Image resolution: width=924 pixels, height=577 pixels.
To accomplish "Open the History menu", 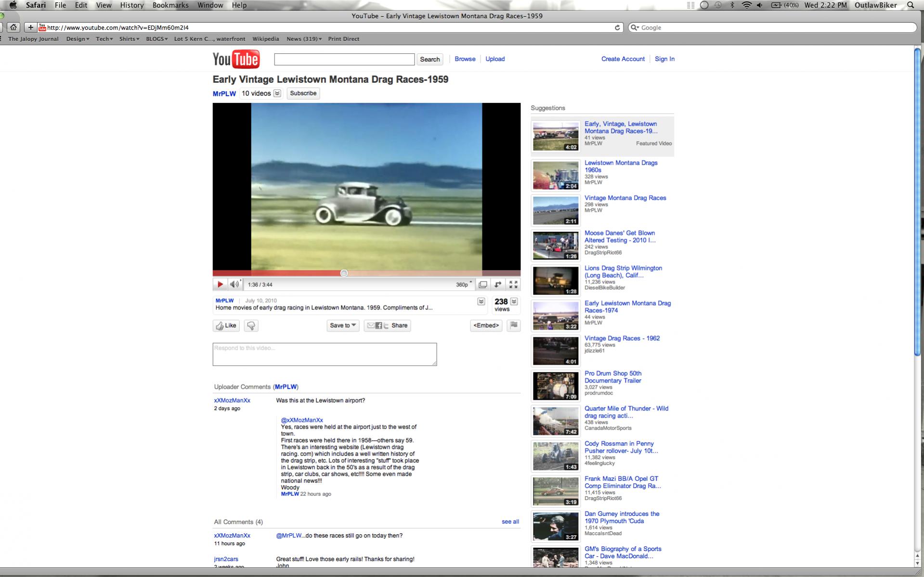I will click(x=132, y=5).
